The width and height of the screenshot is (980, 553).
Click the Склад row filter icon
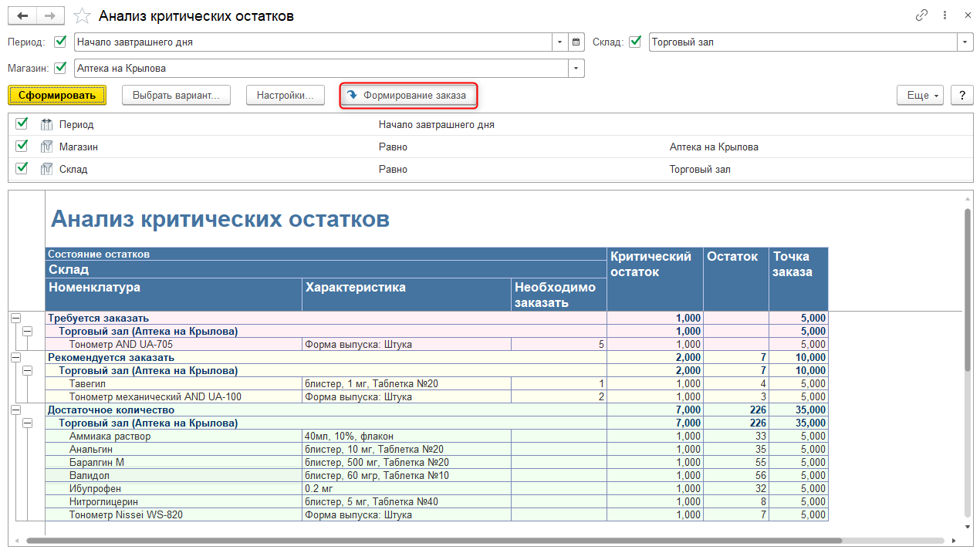[x=46, y=169]
